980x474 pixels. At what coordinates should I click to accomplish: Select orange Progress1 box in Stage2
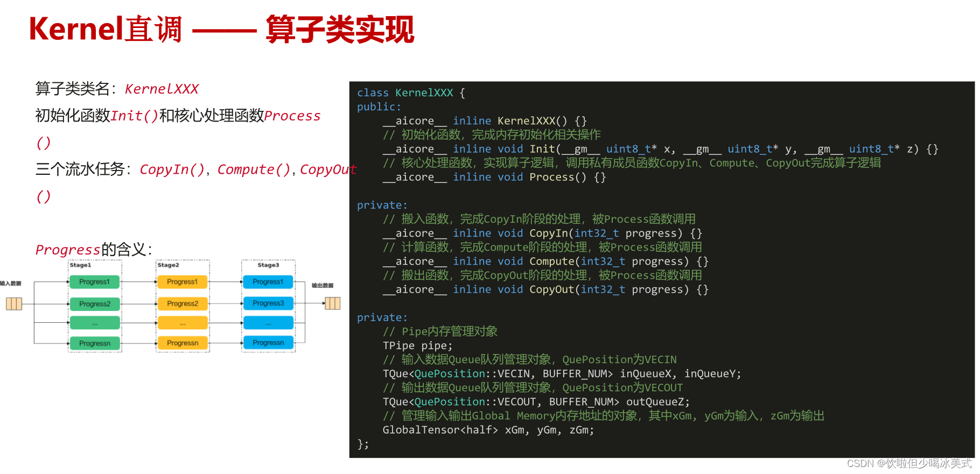pyautogui.click(x=183, y=282)
